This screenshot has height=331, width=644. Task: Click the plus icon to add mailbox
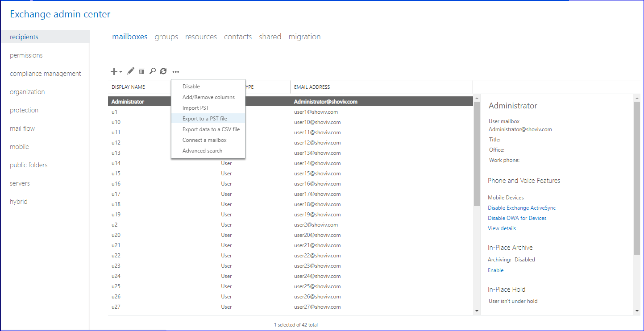pos(114,71)
